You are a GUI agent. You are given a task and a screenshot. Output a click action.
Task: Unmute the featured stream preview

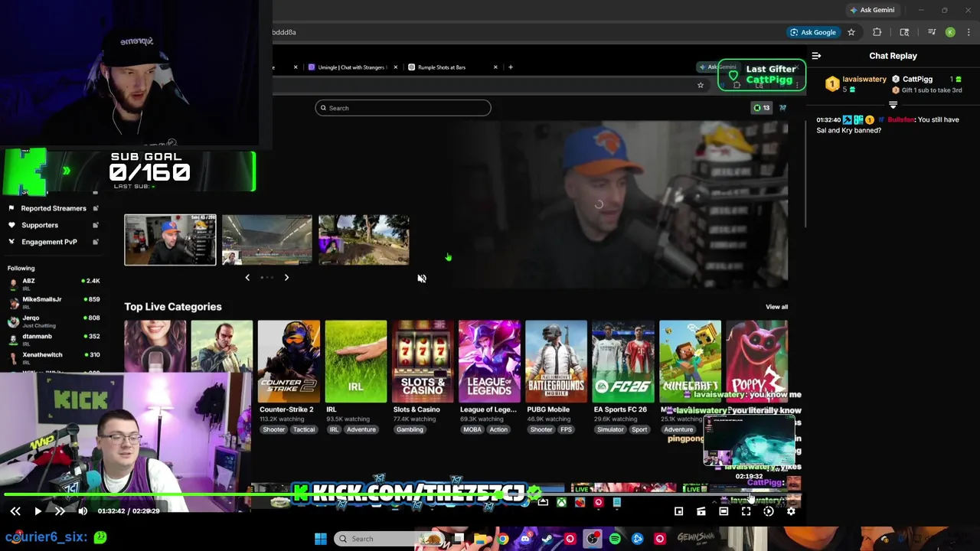point(422,279)
